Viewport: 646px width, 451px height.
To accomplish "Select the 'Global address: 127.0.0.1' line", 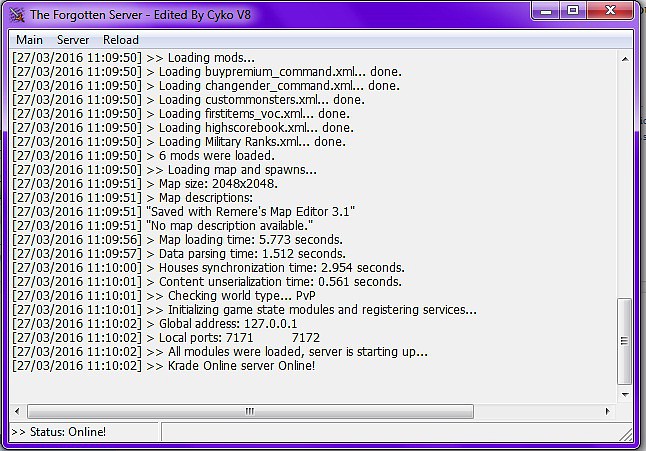I will pyautogui.click(x=154, y=324).
